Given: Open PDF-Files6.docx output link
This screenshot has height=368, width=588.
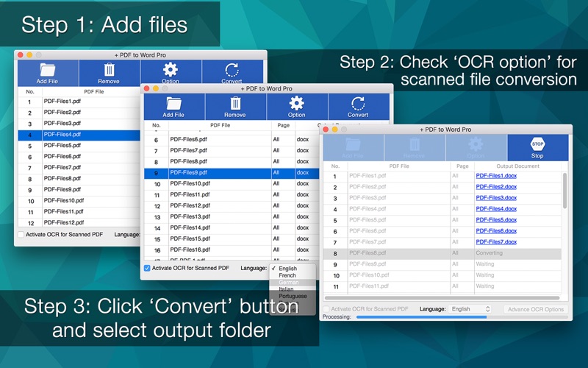Looking at the screenshot, I should pyautogui.click(x=496, y=231).
